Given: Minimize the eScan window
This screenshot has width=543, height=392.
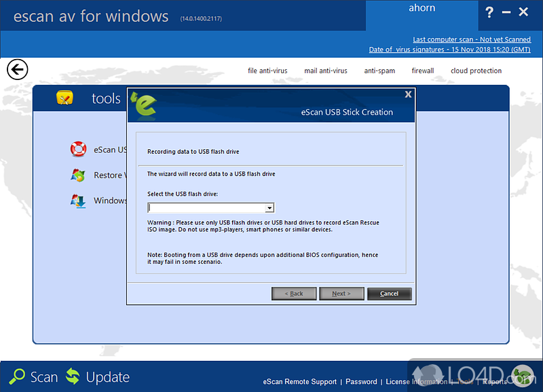Looking at the screenshot, I should pyautogui.click(x=506, y=12).
